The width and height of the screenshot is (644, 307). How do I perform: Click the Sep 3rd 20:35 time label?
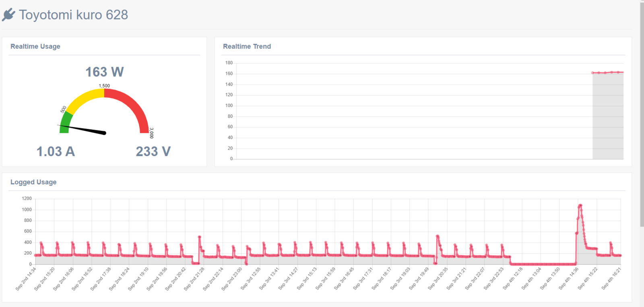(x=438, y=278)
